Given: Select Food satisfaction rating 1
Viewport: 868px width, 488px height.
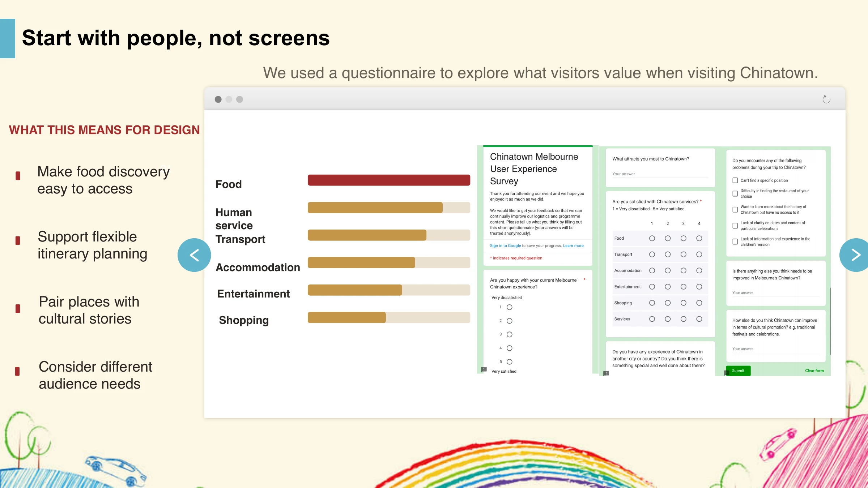Looking at the screenshot, I should tap(652, 239).
